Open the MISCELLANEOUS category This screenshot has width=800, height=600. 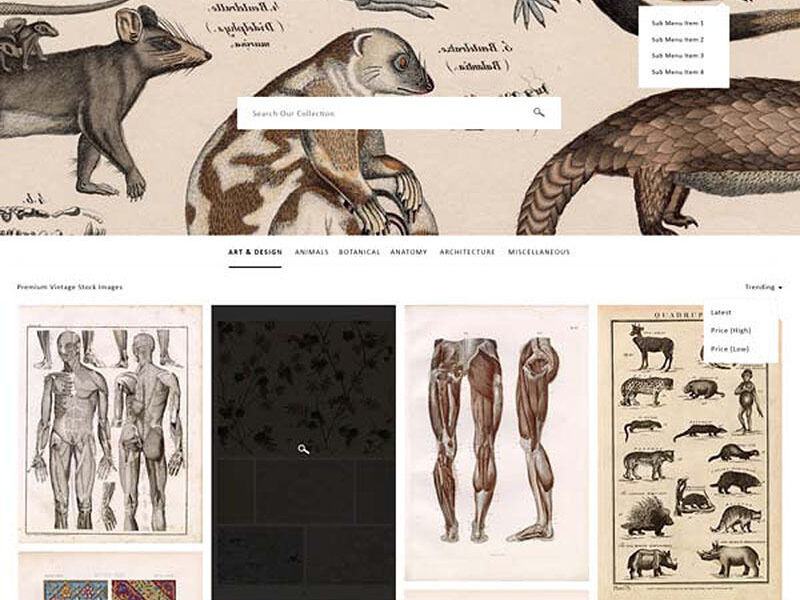[537, 253]
